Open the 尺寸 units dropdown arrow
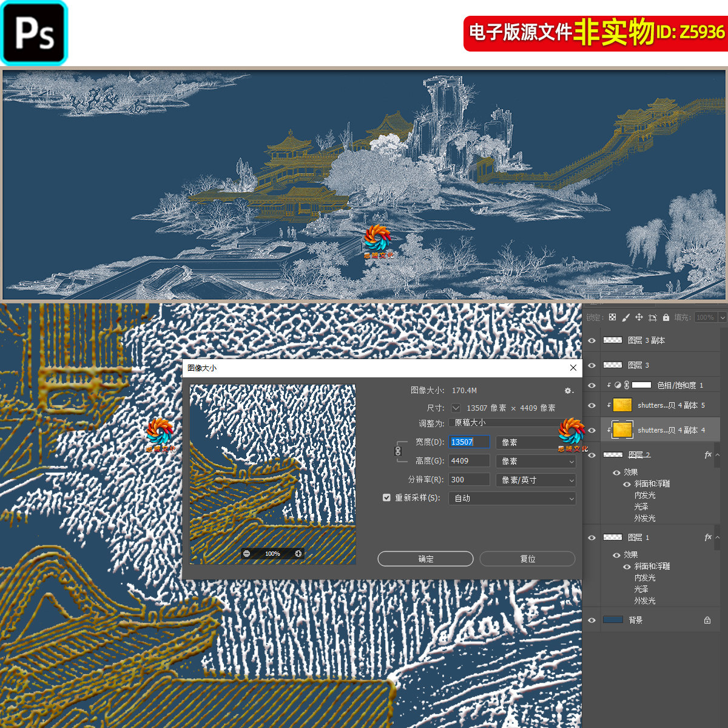The image size is (728, 728). [456, 408]
